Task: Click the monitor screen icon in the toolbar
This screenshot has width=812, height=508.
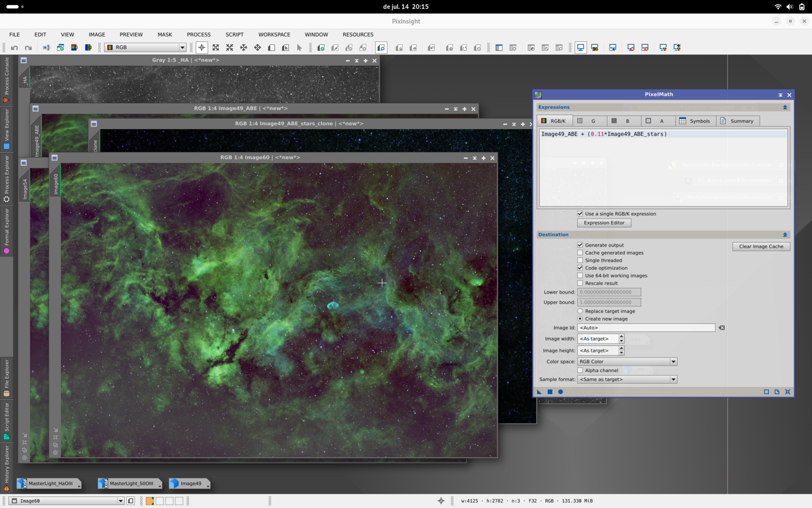Action: [x=580, y=48]
